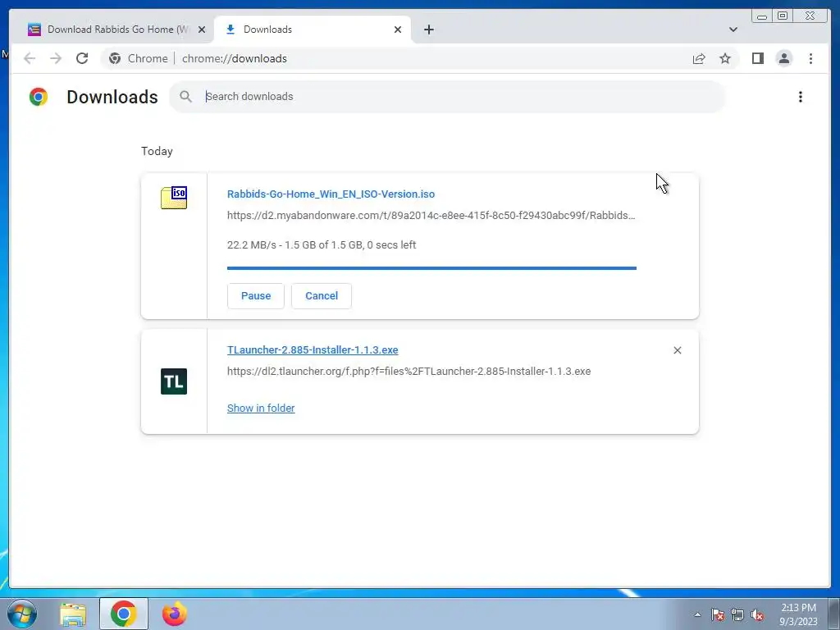Click the muted volume tray icon
Screen dimensions: 840x630
757,614
